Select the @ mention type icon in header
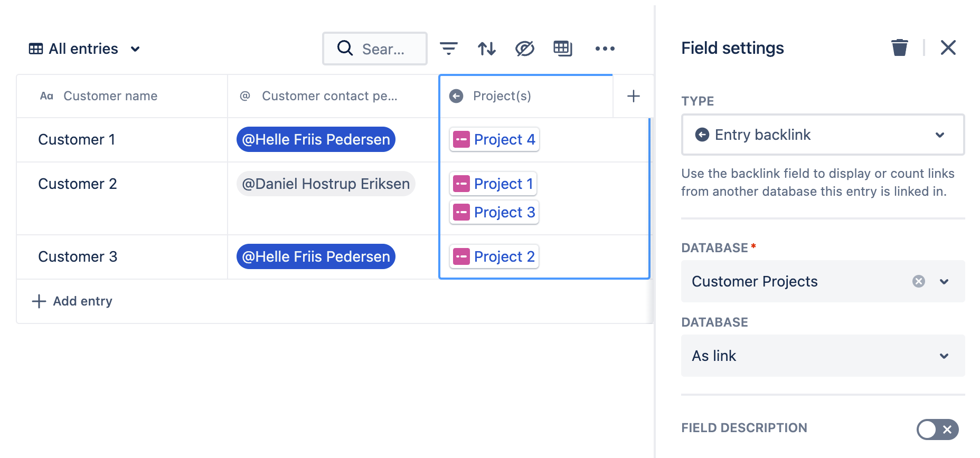 [245, 96]
